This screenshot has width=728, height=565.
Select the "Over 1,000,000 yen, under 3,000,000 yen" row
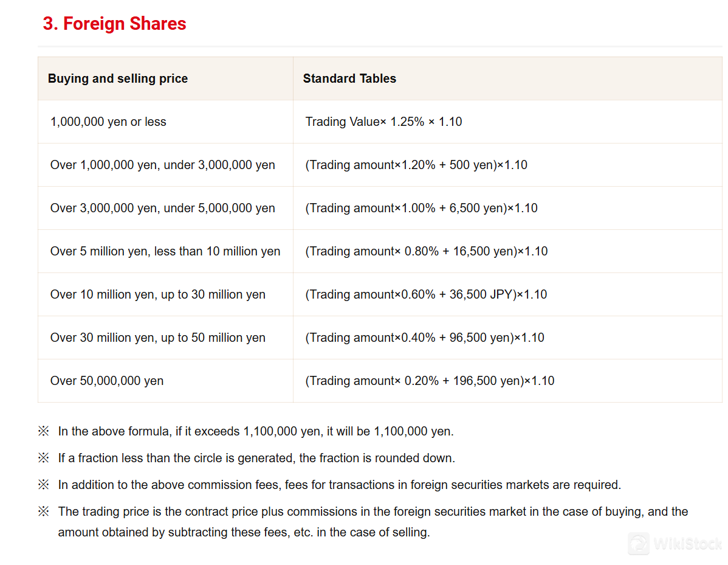pyautogui.click(x=162, y=165)
